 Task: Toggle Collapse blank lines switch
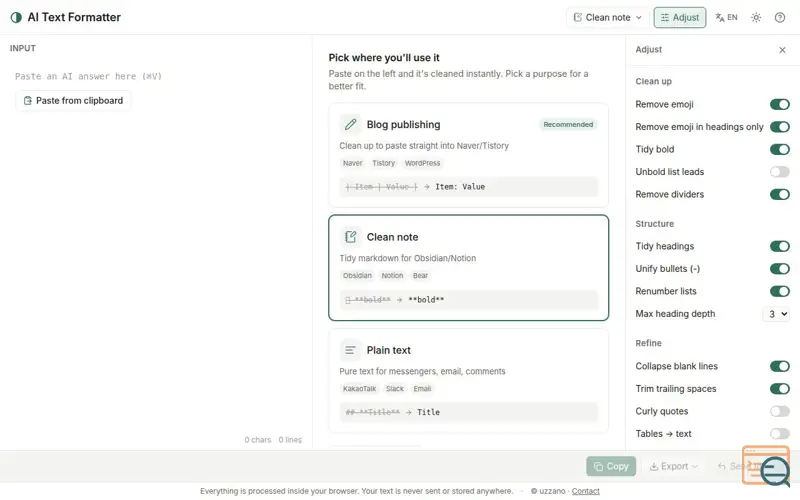tap(779, 366)
